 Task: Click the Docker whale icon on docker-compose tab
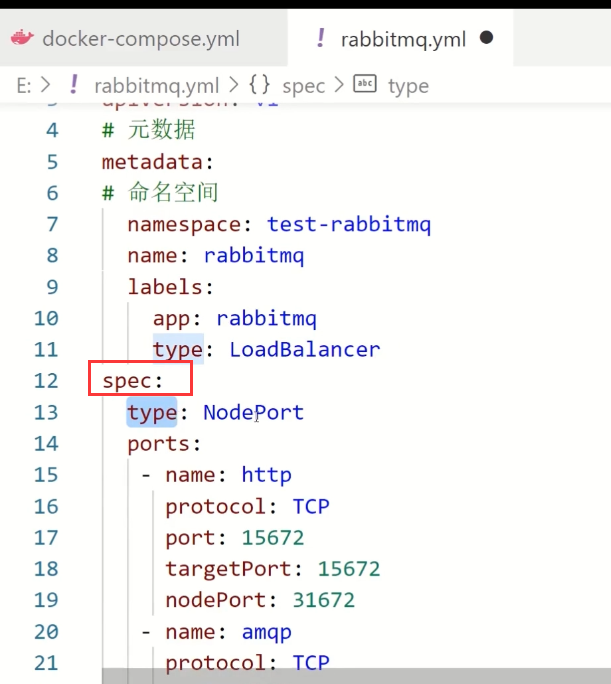click(22, 38)
